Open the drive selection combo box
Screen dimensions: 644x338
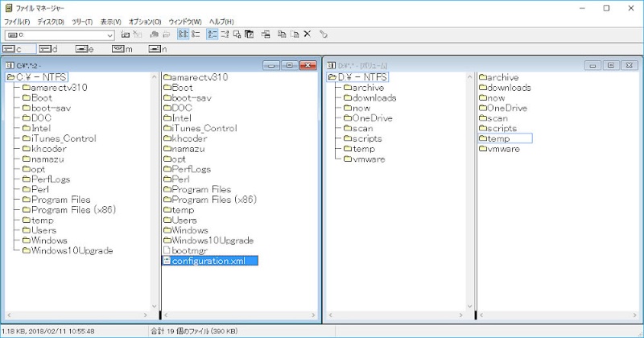tap(109, 35)
